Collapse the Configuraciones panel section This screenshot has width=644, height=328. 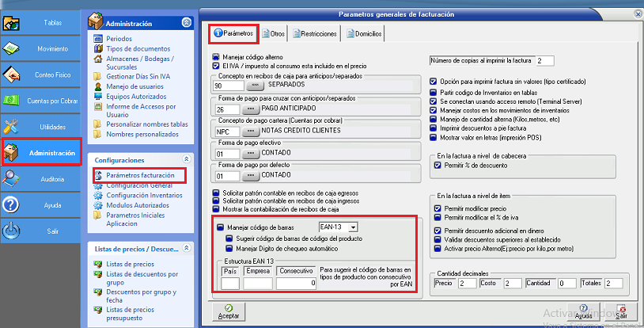pos(186,159)
